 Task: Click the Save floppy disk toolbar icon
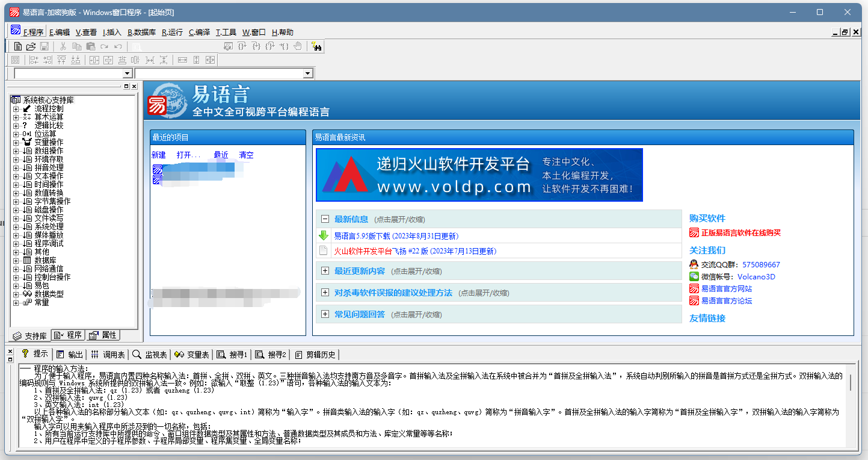point(45,46)
